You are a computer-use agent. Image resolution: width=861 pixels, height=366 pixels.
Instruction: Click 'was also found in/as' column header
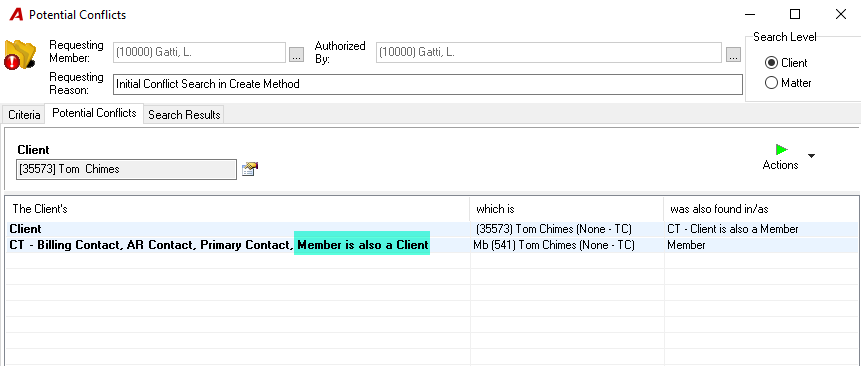click(761, 209)
